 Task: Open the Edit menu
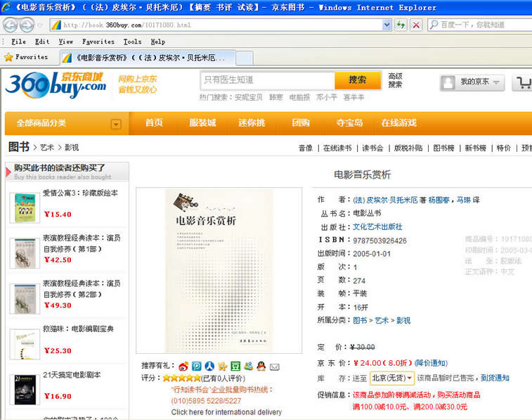coord(42,42)
